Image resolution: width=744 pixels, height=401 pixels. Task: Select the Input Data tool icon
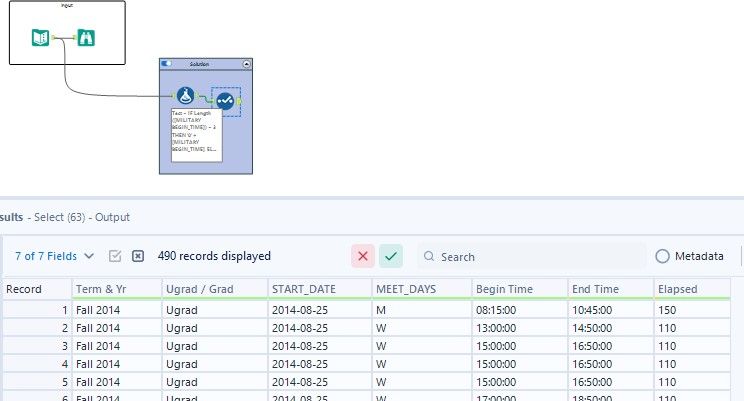pos(40,37)
